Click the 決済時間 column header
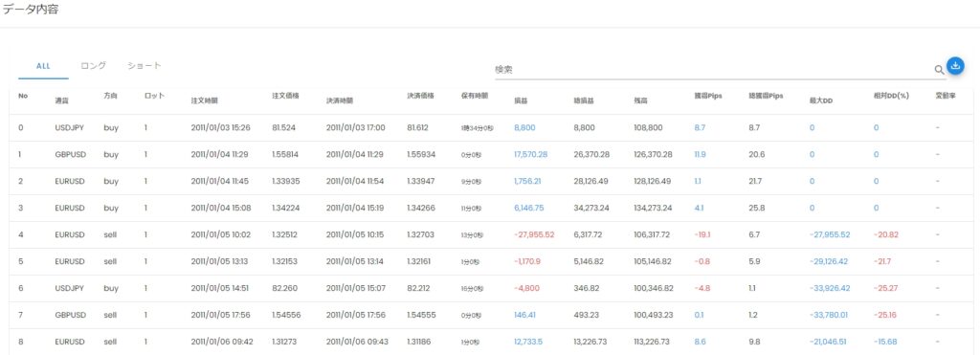This screenshot has height=355, width=980. click(340, 100)
